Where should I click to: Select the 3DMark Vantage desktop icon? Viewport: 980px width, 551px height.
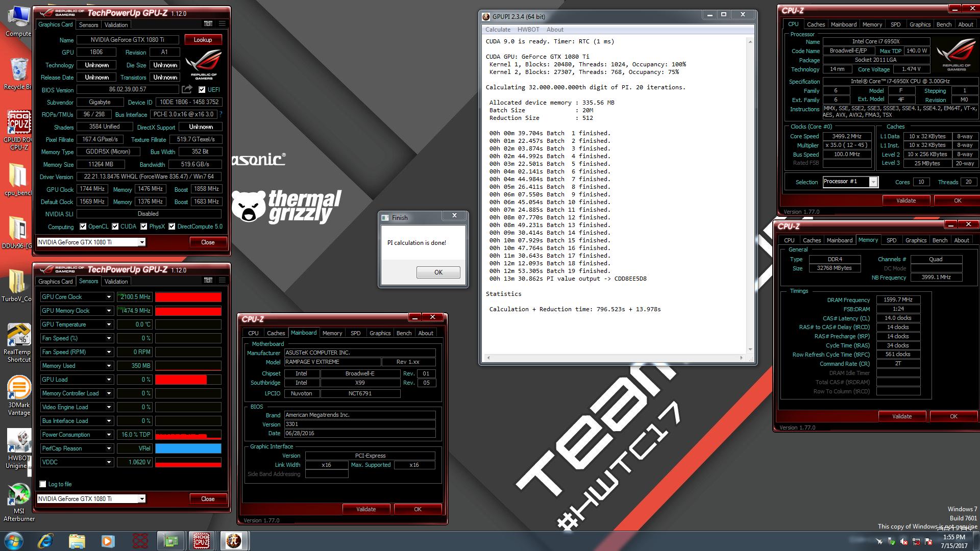coord(18,396)
